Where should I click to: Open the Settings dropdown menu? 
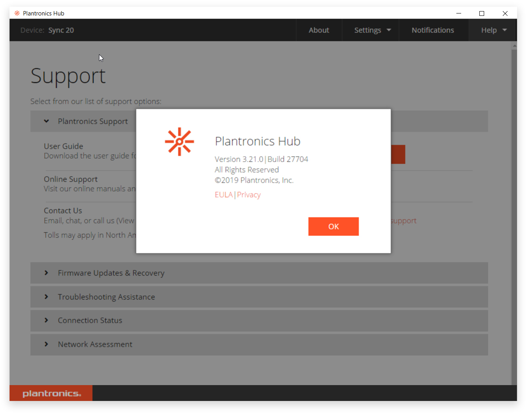click(372, 30)
